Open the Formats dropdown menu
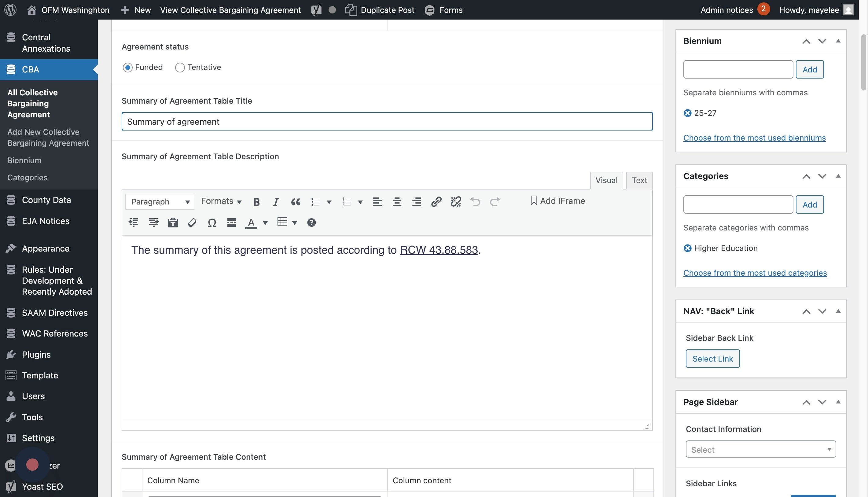868x497 pixels. 221,201
